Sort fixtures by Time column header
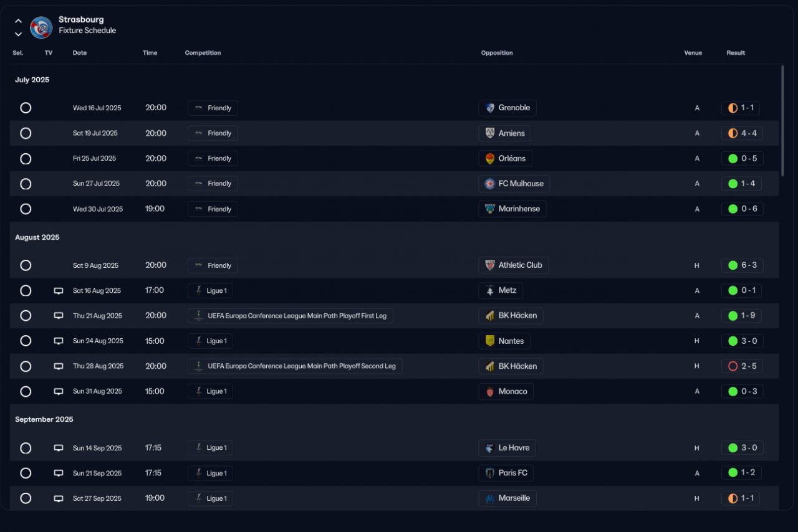This screenshot has height=532, width=798. point(150,53)
